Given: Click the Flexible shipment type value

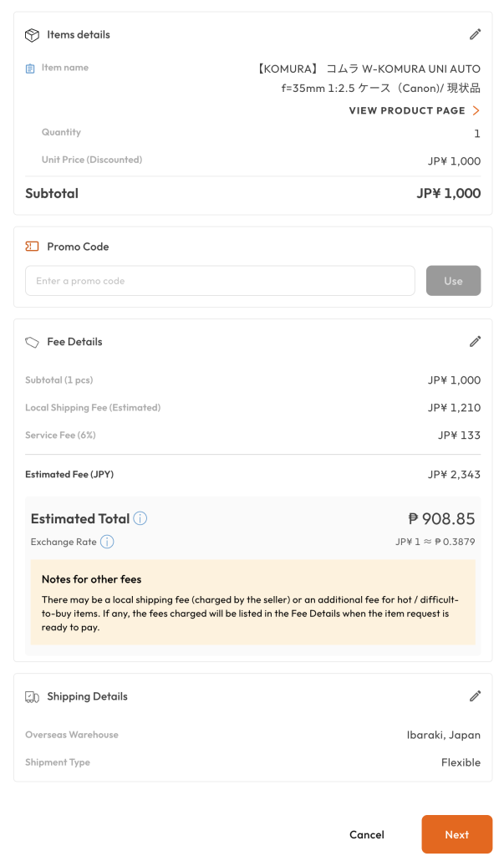Looking at the screenshot, I should pyautogui.click(x=461, y=762).
